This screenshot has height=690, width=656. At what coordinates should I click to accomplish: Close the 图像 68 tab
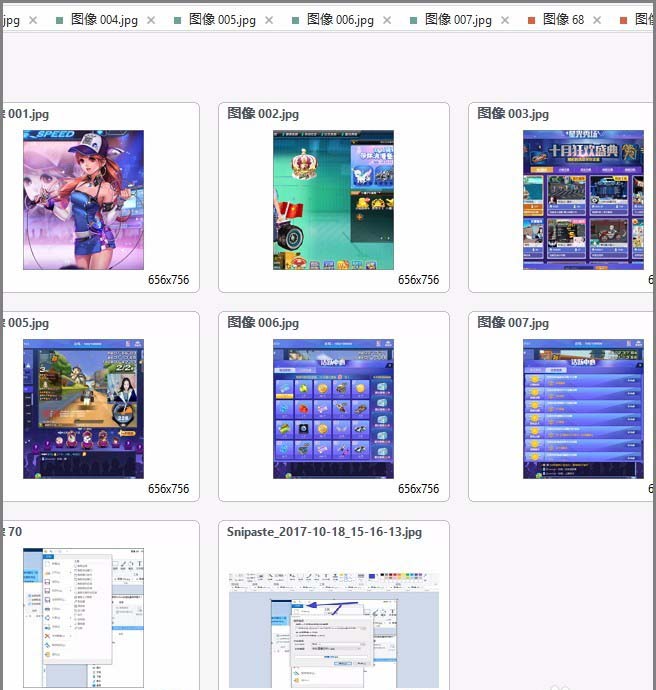(597, 20)
